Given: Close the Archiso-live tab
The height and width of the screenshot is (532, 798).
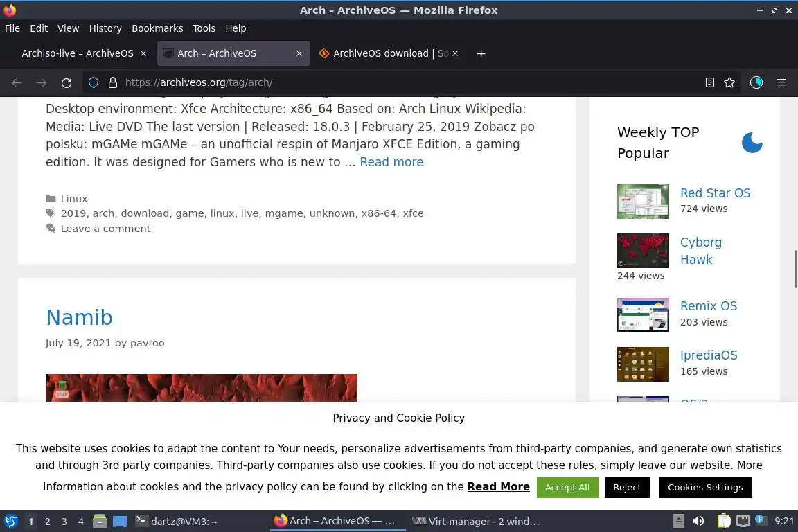Looking at the screenshot, I should point(143,53).
